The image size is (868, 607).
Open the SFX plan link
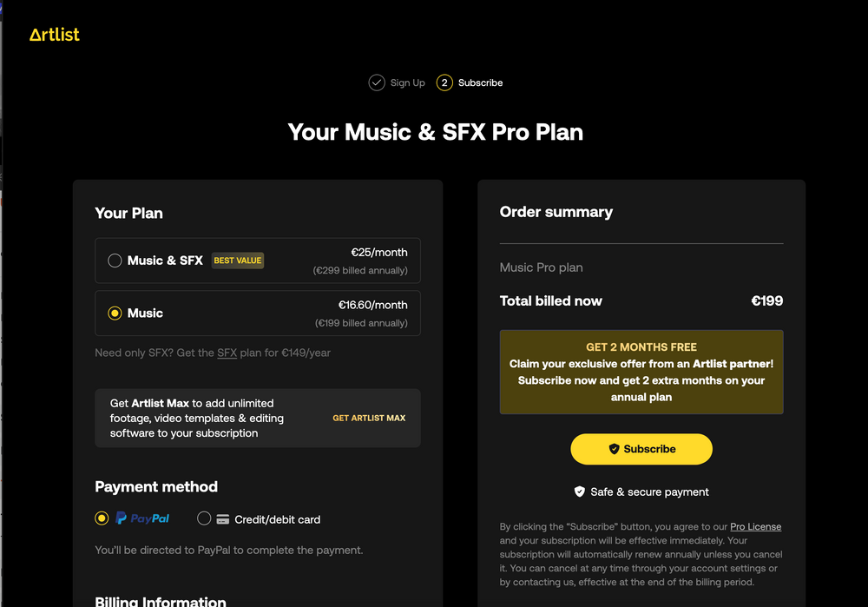(x=227, y=353)
